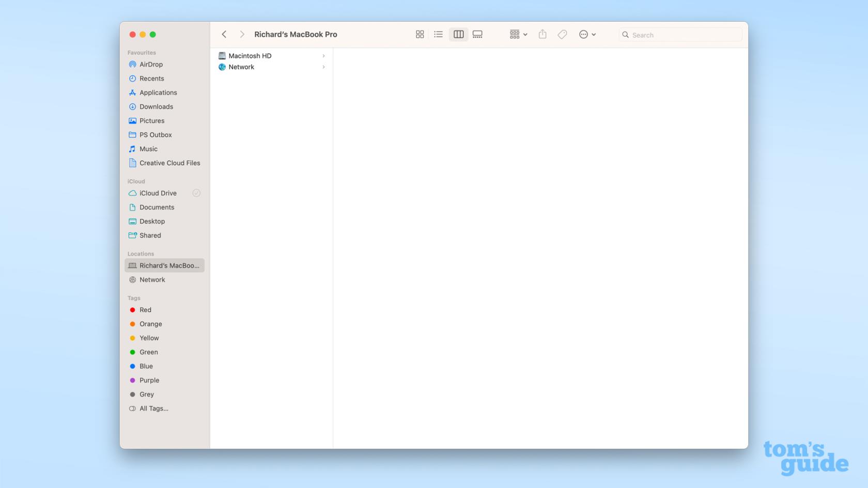The width and height of the screenshot is (868, 488).
Task: Open the Action ellipsis menu
Action: coord(587,34)
